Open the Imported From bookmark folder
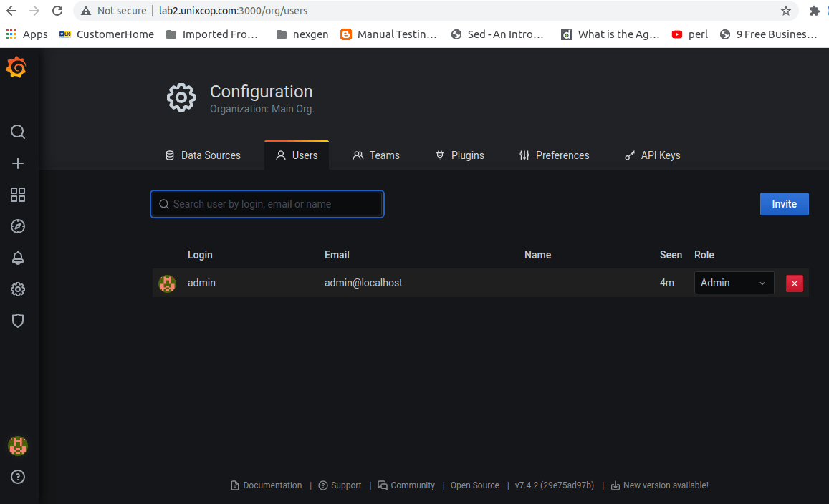 pyautogui.click(x=211, y=34)
